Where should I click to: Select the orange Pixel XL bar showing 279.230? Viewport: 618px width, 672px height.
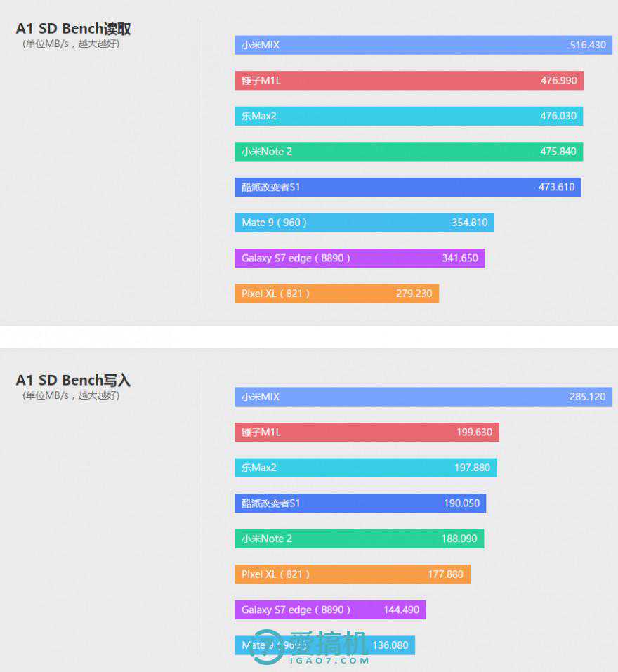pyautogui.click(x=336, y=294)
